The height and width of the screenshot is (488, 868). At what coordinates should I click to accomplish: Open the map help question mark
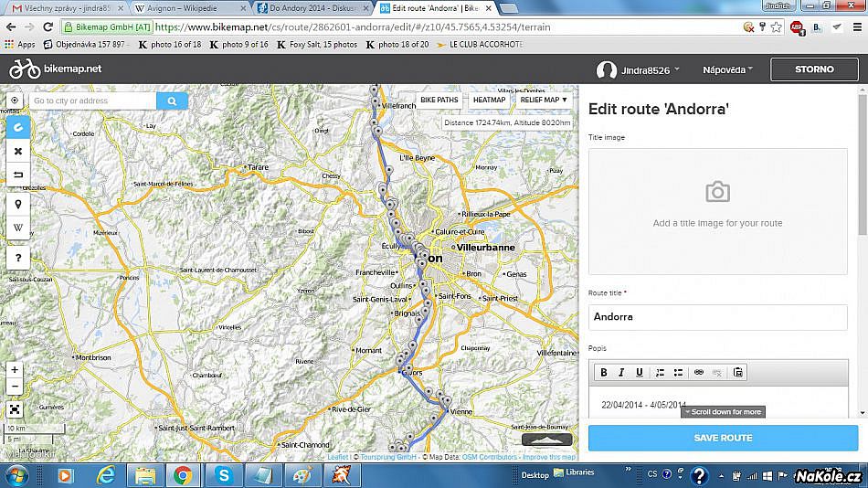click(x=17, y=258)
